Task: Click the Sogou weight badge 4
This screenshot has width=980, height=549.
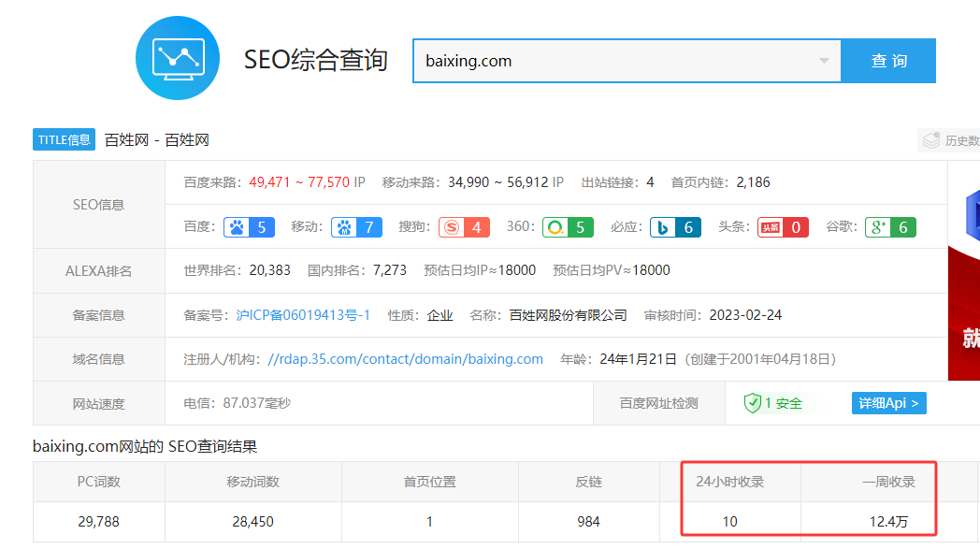Action: 464,227
